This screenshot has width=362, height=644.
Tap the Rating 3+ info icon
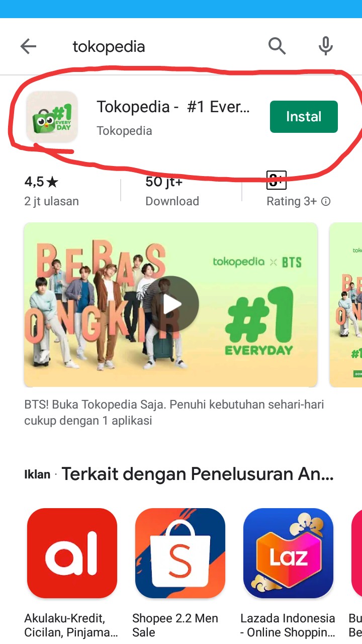[326, 201]
